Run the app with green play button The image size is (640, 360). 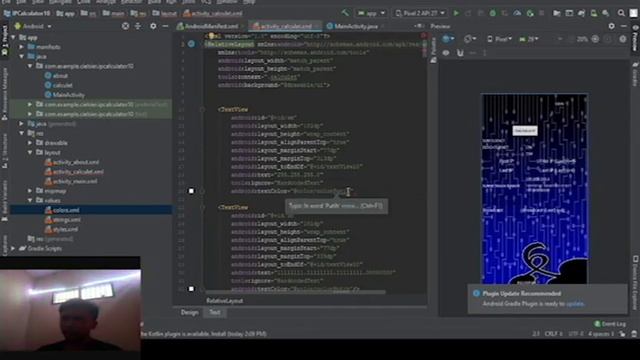tap(456, 13)
